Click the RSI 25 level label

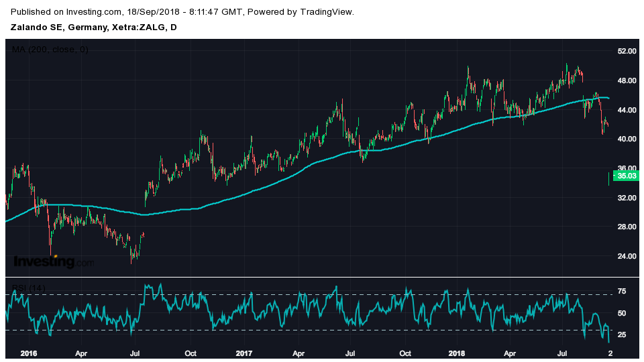tap(622, 335)
